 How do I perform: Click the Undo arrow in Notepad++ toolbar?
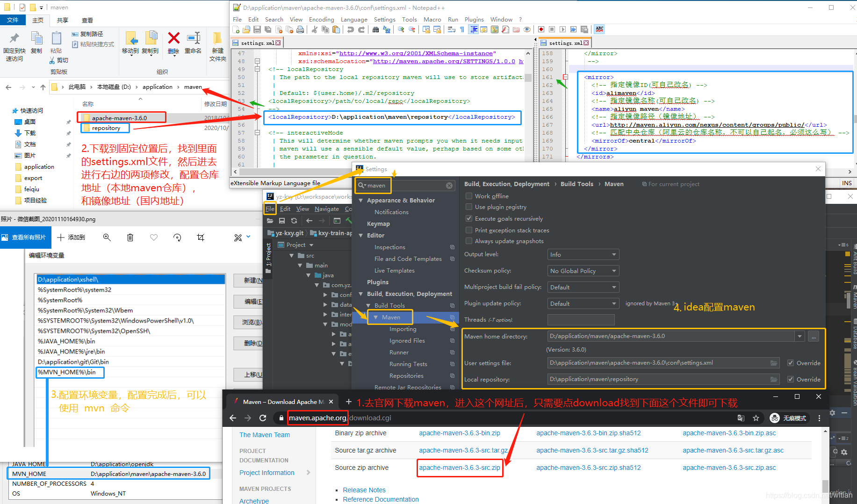coord(350,29)
